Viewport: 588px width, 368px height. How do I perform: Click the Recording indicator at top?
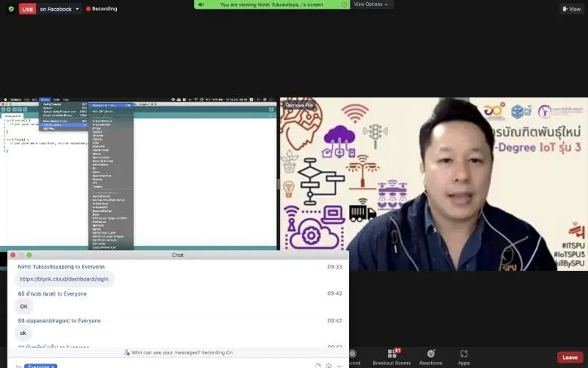pyautogui.click(x=104, y=9)
